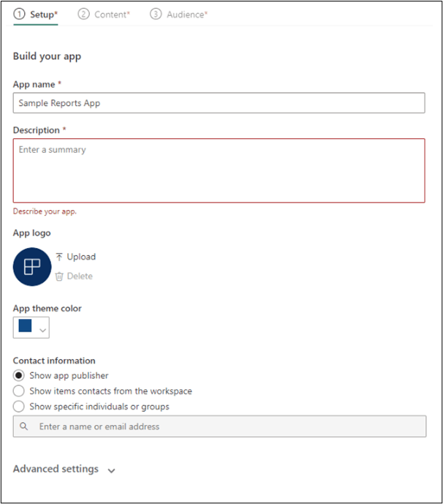Viewport: 443px width, 504px height.
Task: Click the search magnifier icon in contact field
Action: pos(24,426)
